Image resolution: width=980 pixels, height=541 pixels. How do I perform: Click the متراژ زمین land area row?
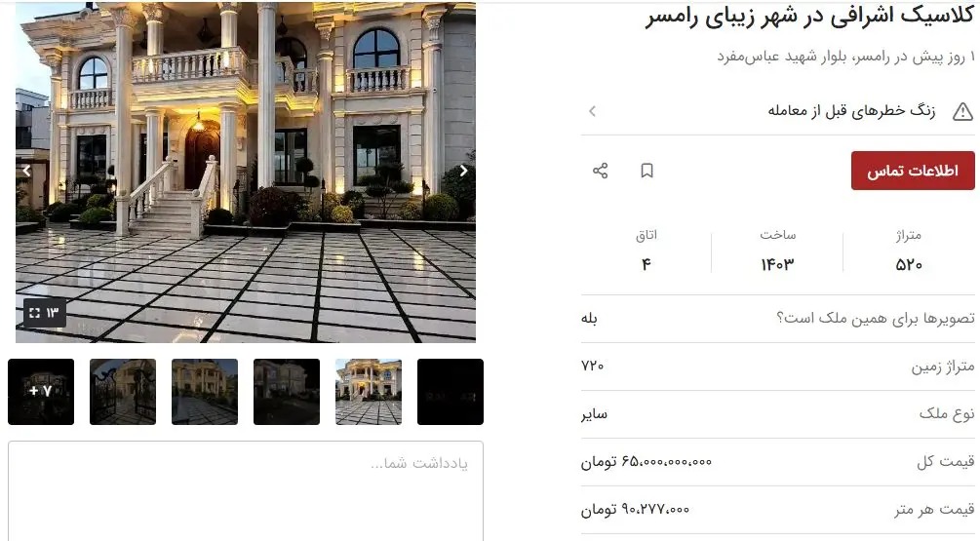click(777, 367)
